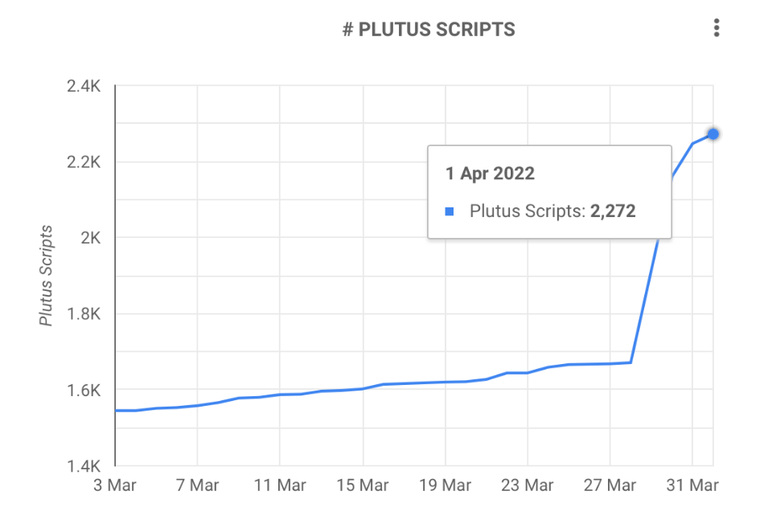Click the '# PLUTUS SCRIPTS' chart title

pos(429,30)
